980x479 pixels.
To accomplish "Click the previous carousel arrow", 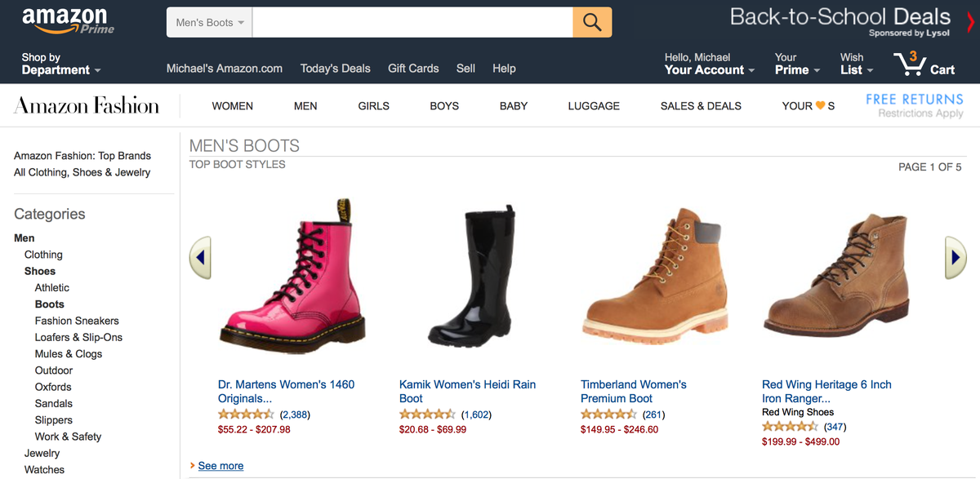I will (x=200, y=257).
